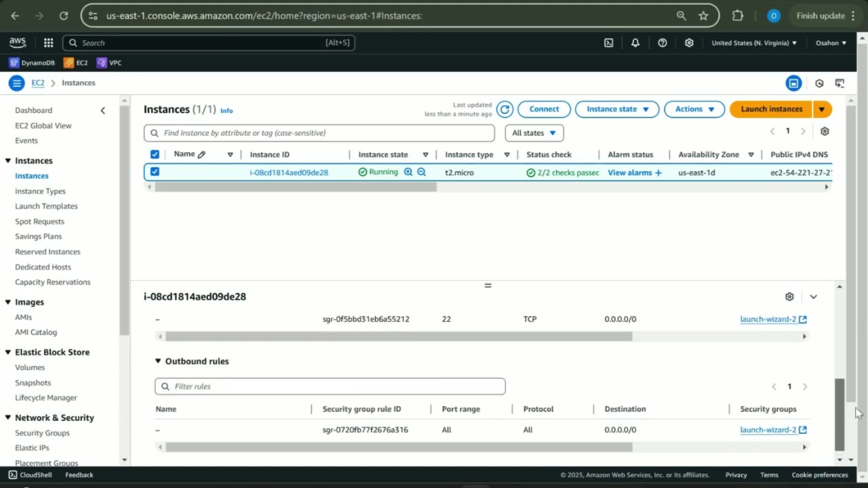Open the tutorial panel icon at right
The image size is (868, 488).
840,83
